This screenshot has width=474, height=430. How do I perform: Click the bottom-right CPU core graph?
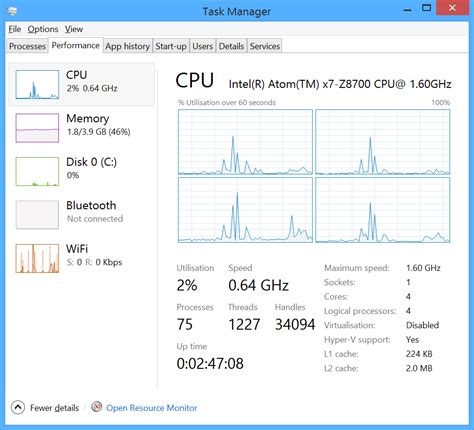click(x=383, y=210)
